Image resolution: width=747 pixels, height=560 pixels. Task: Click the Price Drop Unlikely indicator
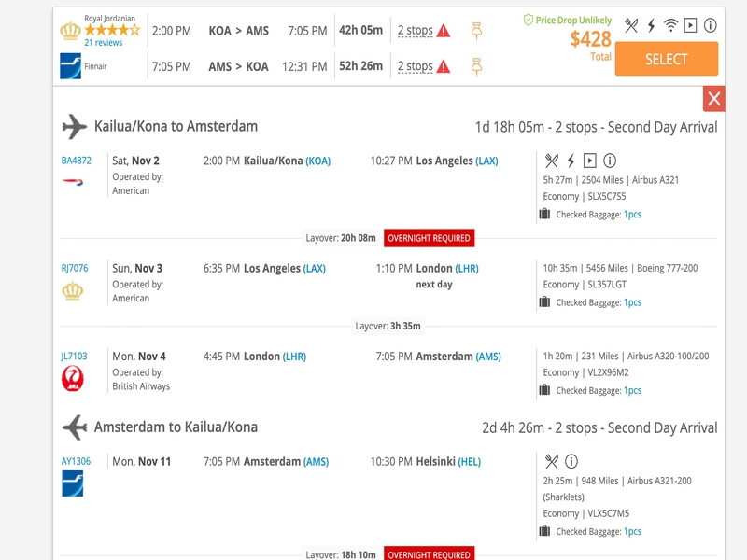pyautogui.click(x=567, y=20)
